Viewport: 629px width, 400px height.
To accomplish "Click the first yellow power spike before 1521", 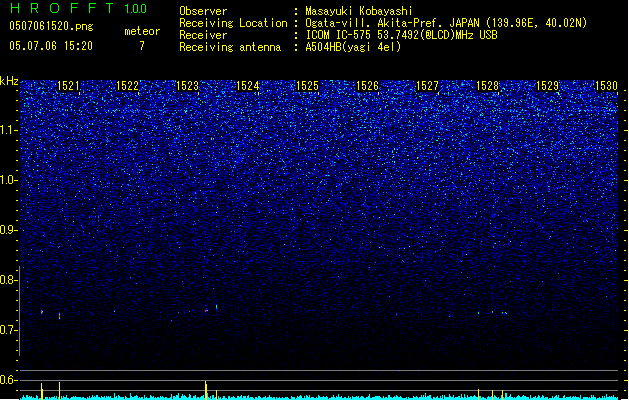I will [42, 391].
